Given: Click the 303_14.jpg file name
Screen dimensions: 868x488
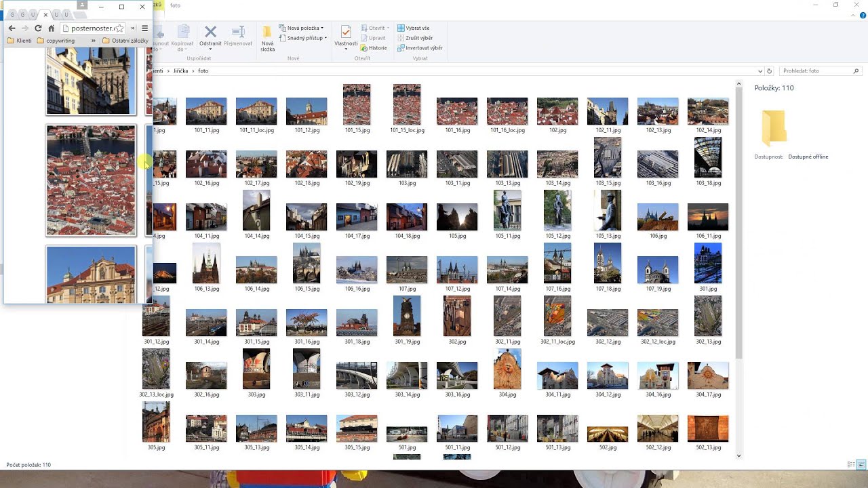Looking at the screenshot, I should (x=407, y=394).
